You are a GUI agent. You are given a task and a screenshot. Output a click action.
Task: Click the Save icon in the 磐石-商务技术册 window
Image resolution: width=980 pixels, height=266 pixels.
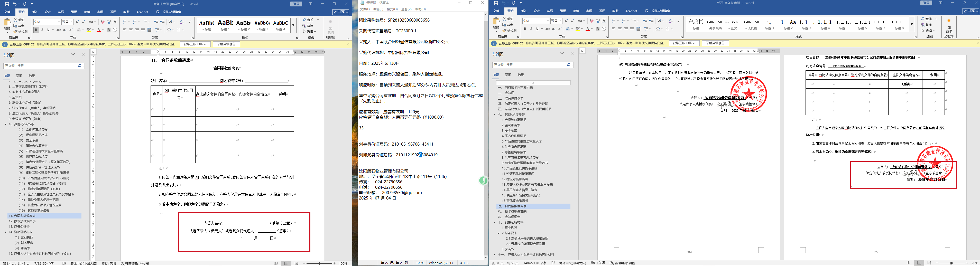[496, 3]
